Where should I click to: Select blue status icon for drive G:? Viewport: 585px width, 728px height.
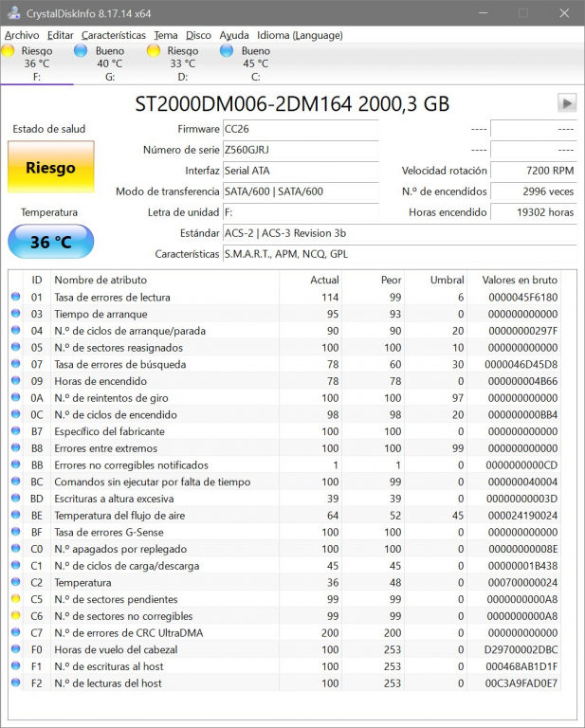click(x=82, y=51)
